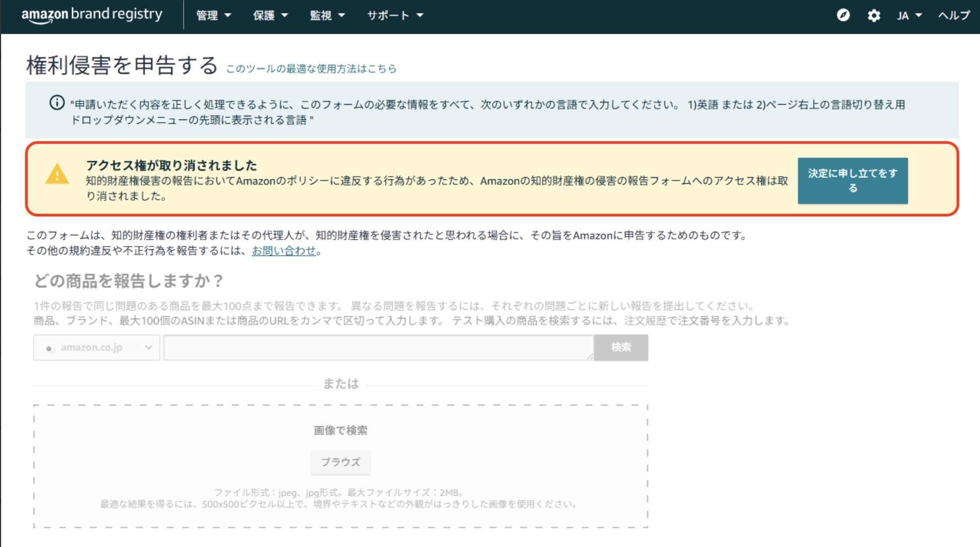Click inside the ASIN search input field
Screen dimensions: 980x547
(379, 347)
